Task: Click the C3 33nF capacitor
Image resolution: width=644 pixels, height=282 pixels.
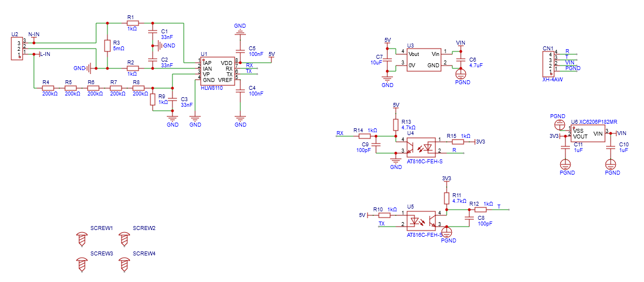Action: (x=173, y=102)
